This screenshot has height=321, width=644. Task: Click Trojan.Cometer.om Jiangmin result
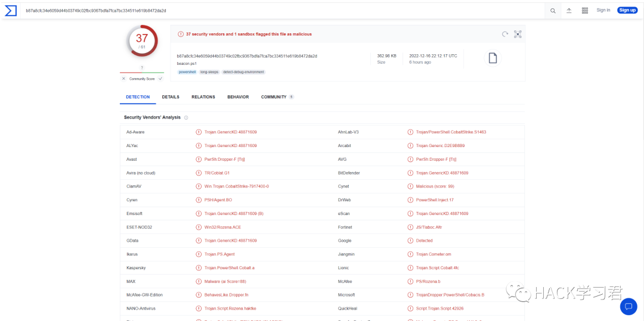tap(434, 254)
